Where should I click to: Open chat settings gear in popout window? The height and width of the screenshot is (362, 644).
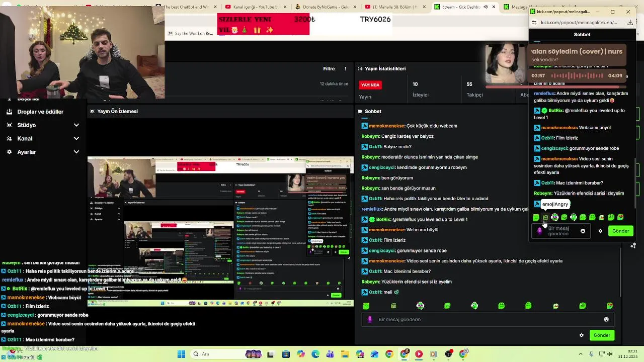tap(600, 231)
